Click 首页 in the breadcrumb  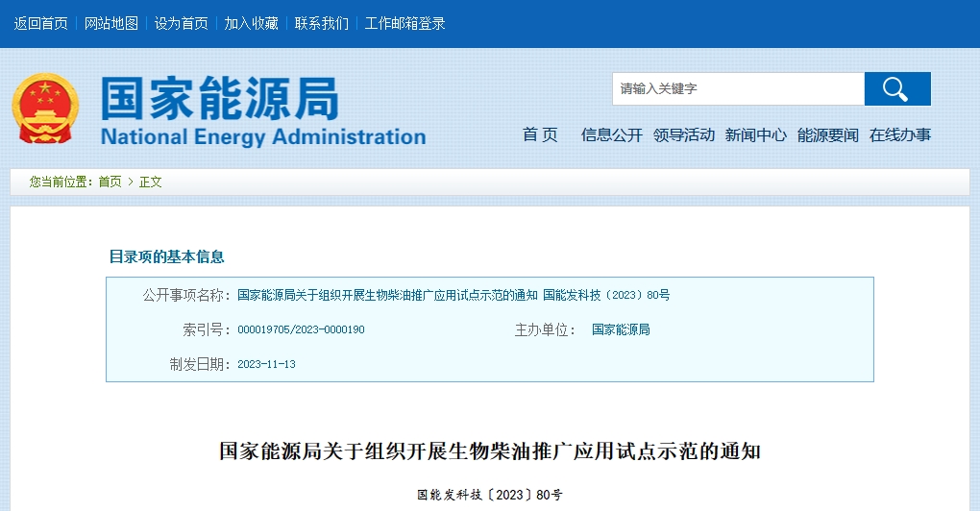pyautogui.click(x=110, y=182)
